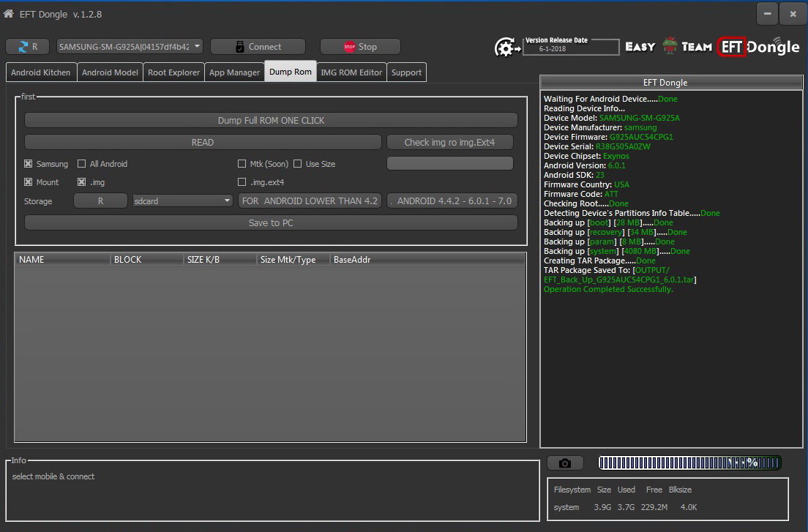808x532 pixels.
Task: Open the App Manager tab
Action: [234, 72]
